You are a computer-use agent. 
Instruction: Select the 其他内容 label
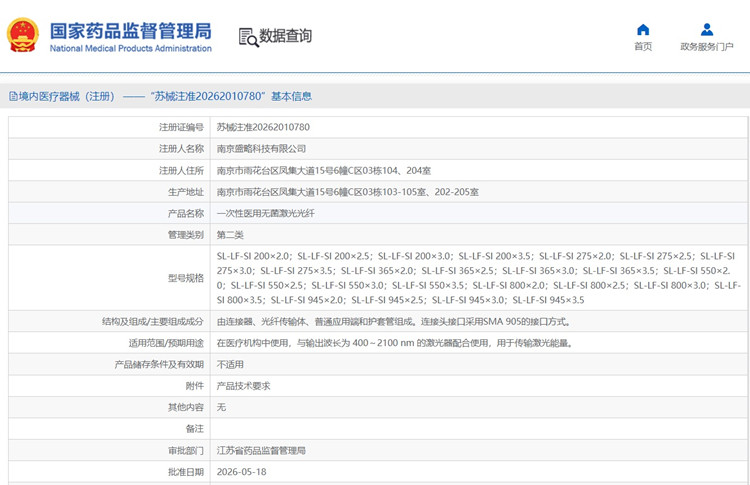186,407
